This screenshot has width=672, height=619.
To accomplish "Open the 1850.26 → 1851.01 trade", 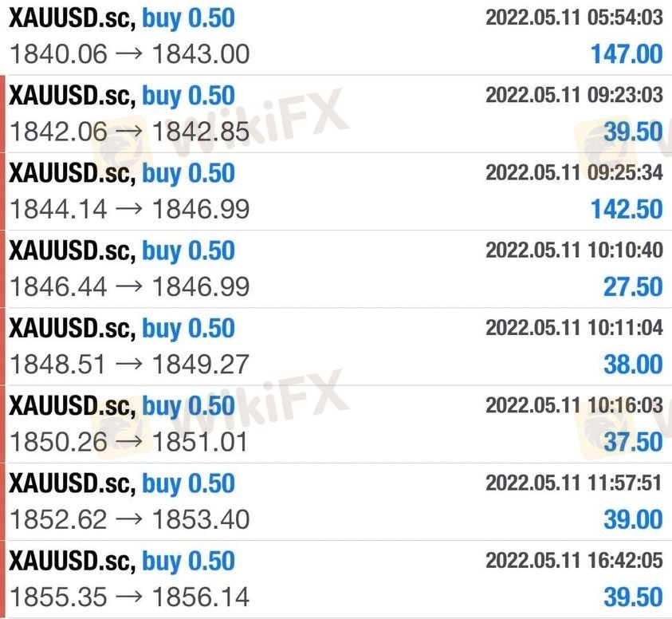I will 336,424.
